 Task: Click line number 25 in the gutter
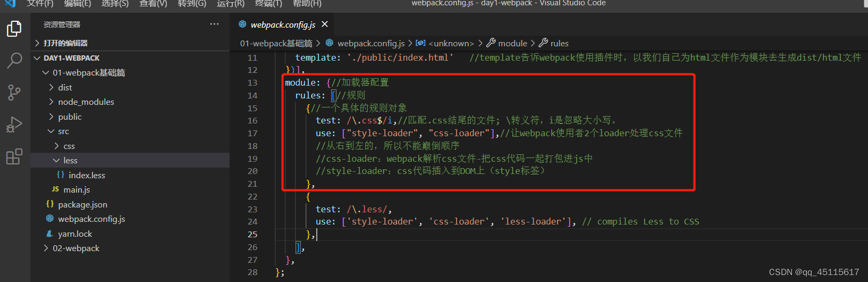point(252,234)
